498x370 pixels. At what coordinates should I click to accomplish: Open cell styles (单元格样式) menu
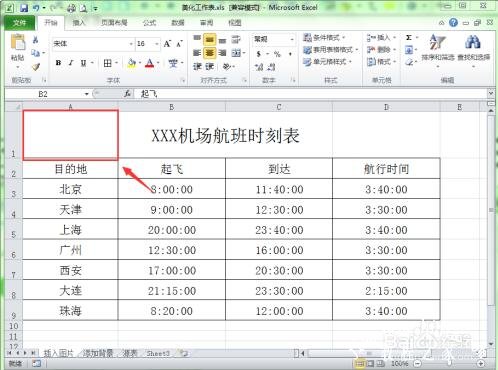click(328, 62)
